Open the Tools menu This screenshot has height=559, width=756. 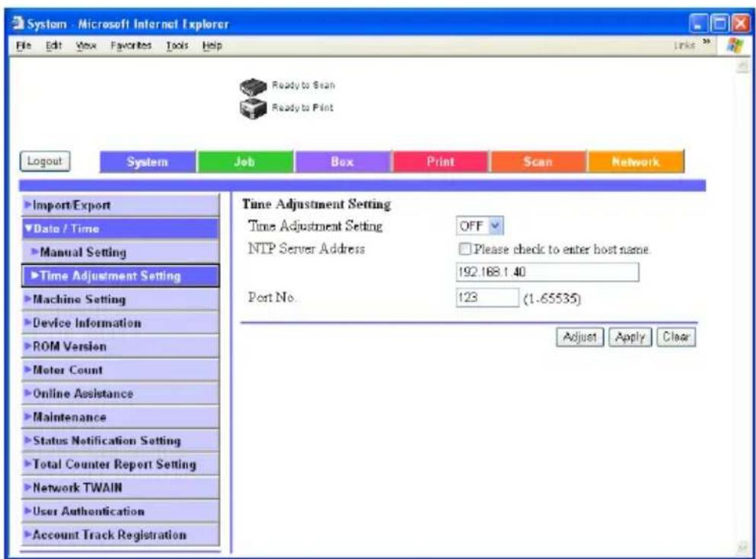177,46
